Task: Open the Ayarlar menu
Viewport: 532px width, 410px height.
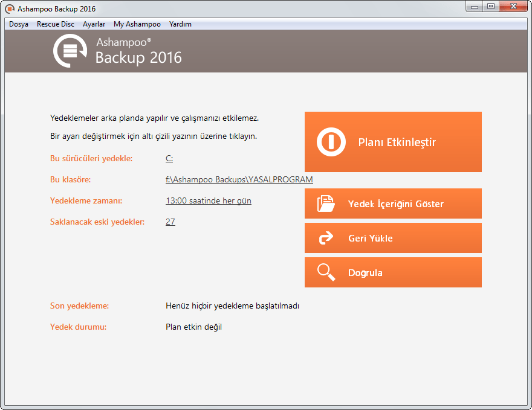Action: [x=94, y=24]
